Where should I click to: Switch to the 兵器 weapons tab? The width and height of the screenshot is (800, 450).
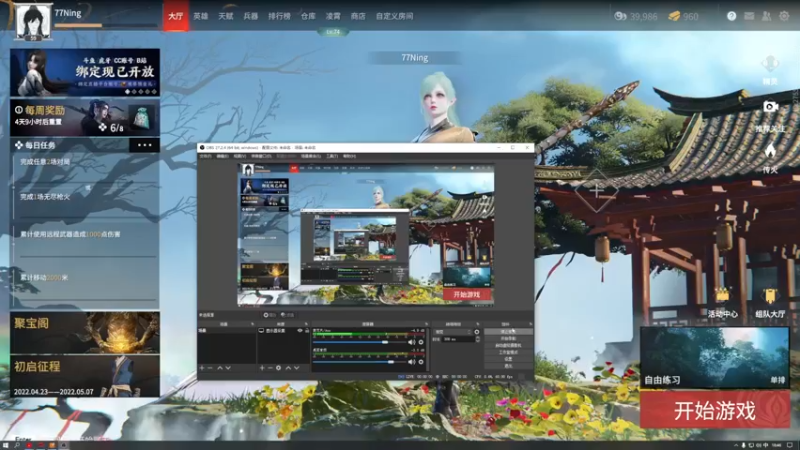tap(251, 16)
